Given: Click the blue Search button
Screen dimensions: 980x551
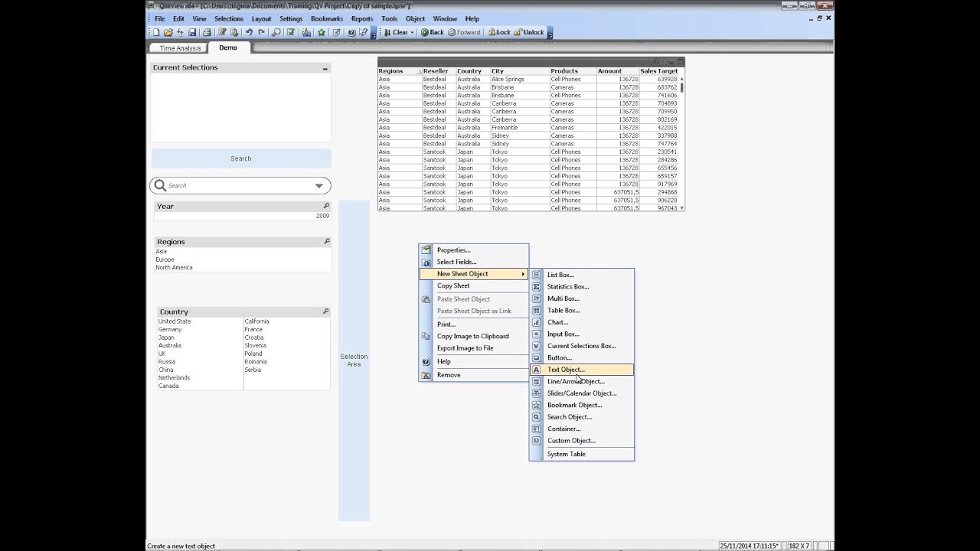Looking at the screenshot, I should (241, 158).
